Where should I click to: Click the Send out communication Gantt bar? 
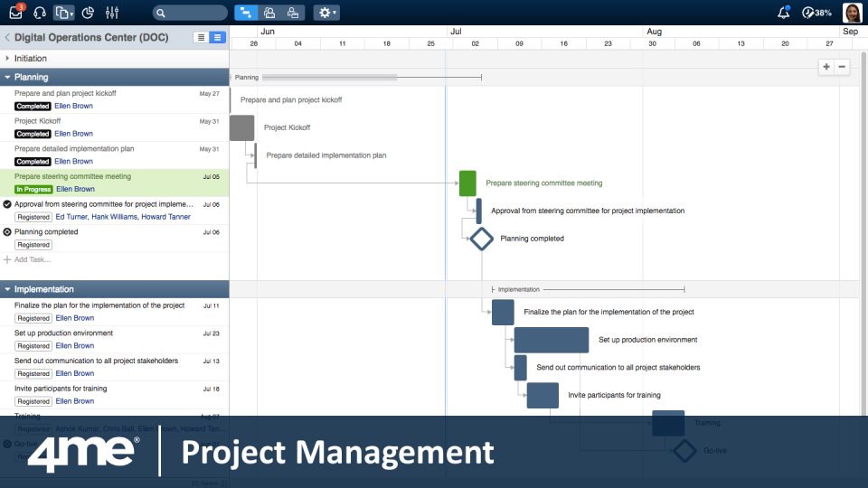click(521, 368)
